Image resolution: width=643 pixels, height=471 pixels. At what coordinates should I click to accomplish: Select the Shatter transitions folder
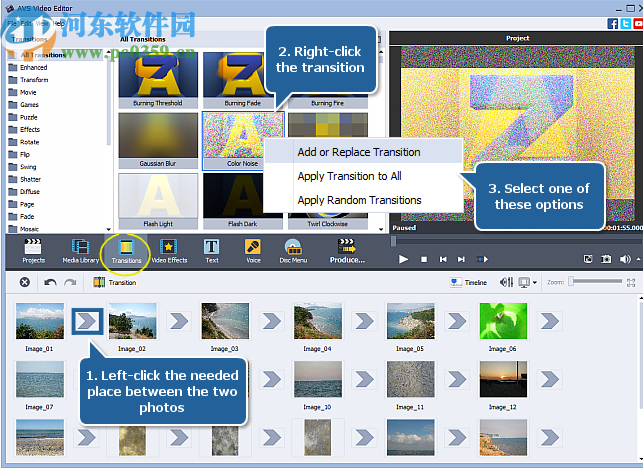(x=30, y=179)
